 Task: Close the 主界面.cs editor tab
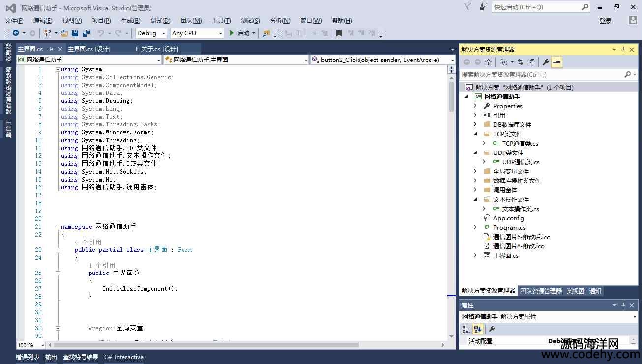pyautogui.click(x=60, y=49)
